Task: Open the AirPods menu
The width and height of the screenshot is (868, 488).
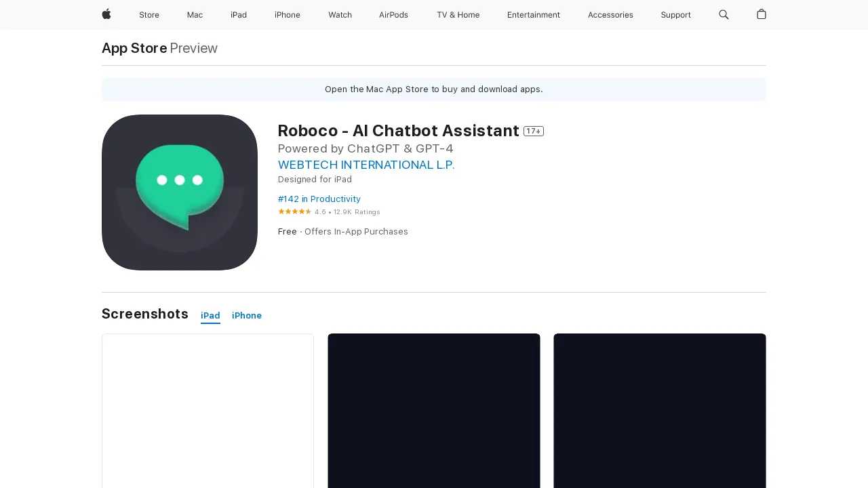Action: [x=393, y=15]
